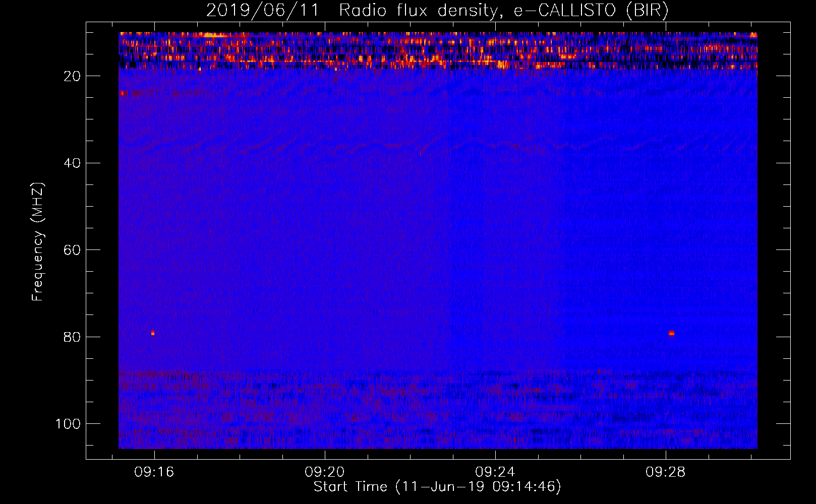Click the '20' frequency tick label
The image size is (816, 504).
coord(73,76)
